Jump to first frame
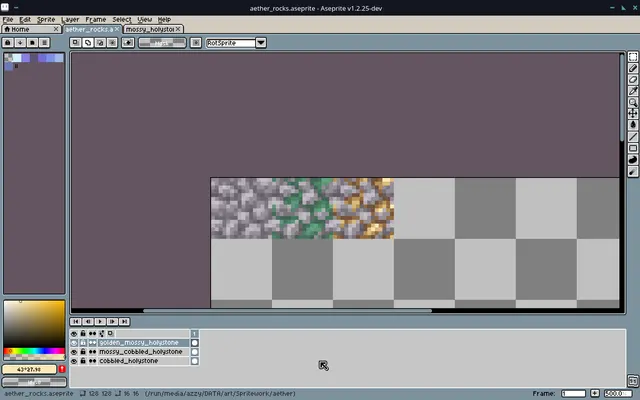 point(76,322)
